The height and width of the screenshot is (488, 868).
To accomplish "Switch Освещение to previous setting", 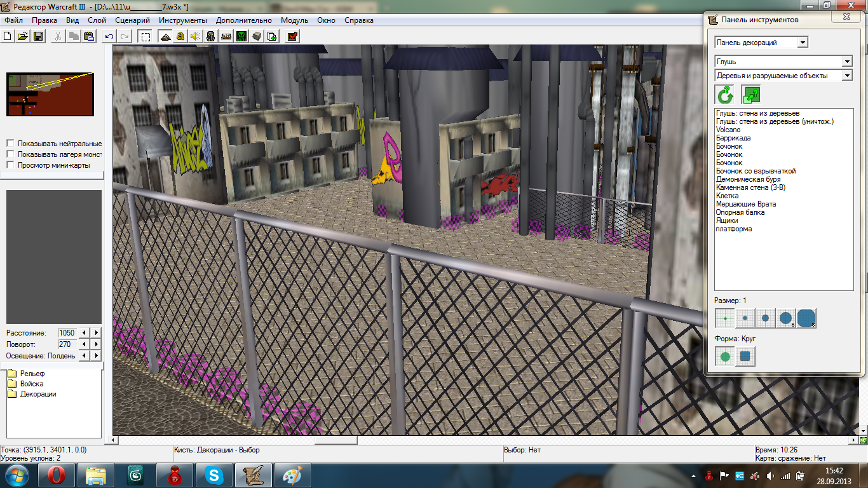I will click(85, 355).
